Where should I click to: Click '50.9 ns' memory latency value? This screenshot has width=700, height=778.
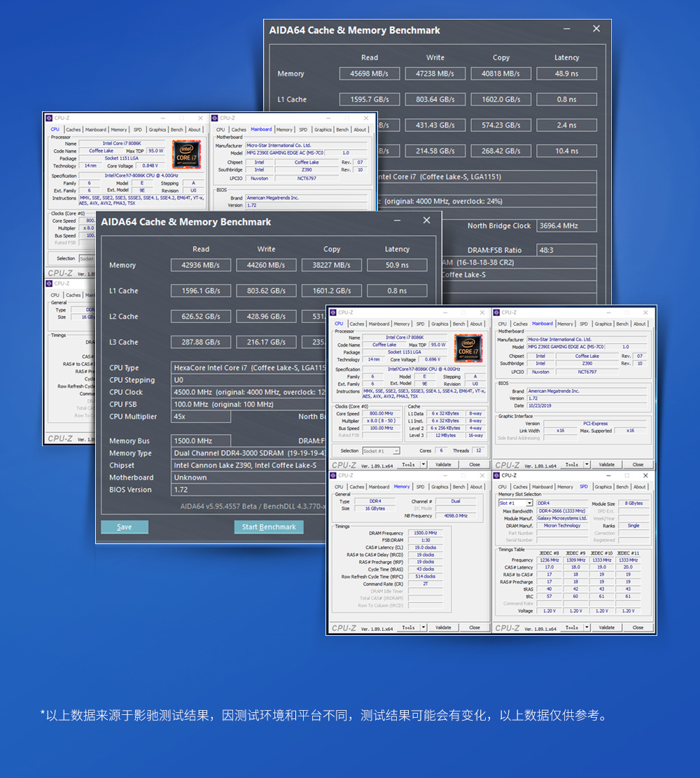[x=397, y=265]
